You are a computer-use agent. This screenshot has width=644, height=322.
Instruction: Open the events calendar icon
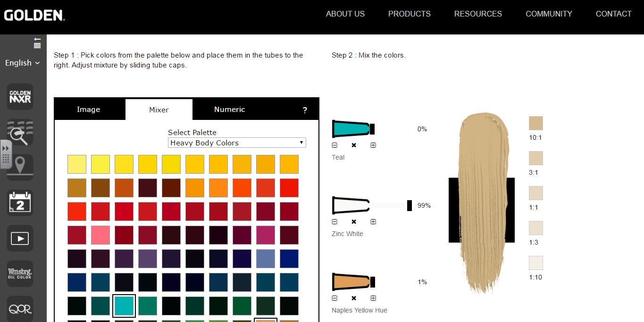click(x=19, y=203)
